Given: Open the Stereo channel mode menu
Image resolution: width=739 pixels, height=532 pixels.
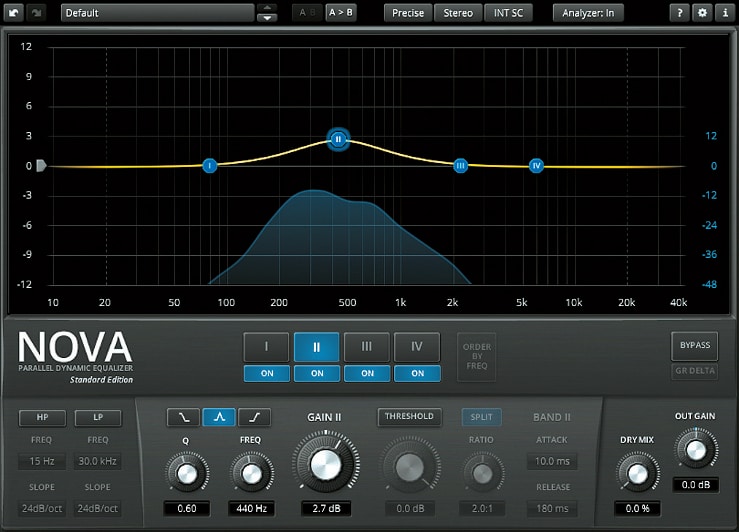Looking at the screenshot, I should tap(458, 13).
